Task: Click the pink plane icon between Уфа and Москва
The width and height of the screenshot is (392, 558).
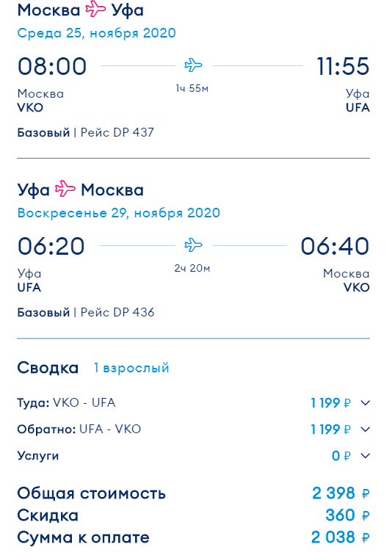Action: point(65,189)
